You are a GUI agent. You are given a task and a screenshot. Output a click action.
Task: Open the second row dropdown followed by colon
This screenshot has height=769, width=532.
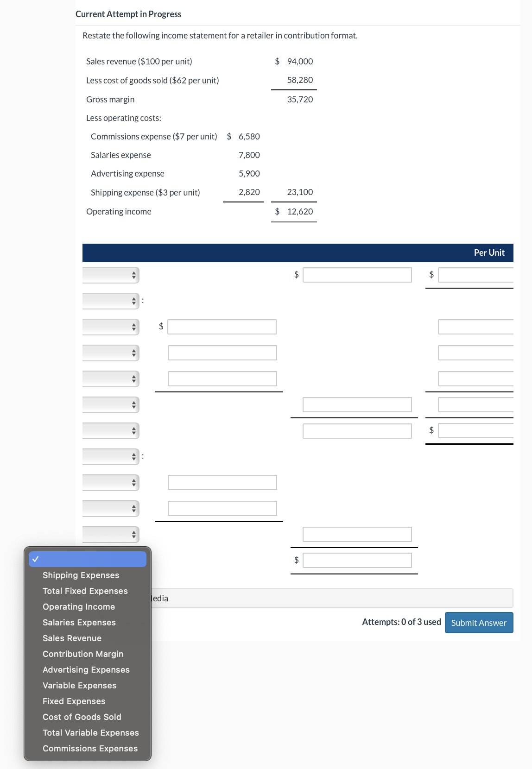[111, 301]
